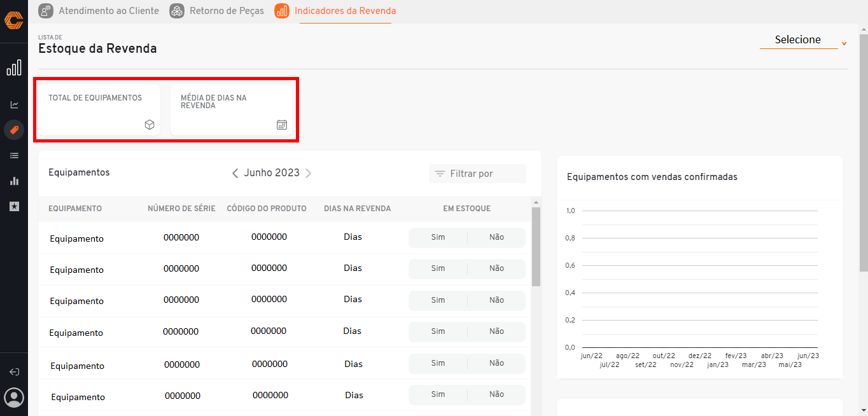Click the orange company logo in sidebar
Viewport: 868px width, 416px height.
13,20
